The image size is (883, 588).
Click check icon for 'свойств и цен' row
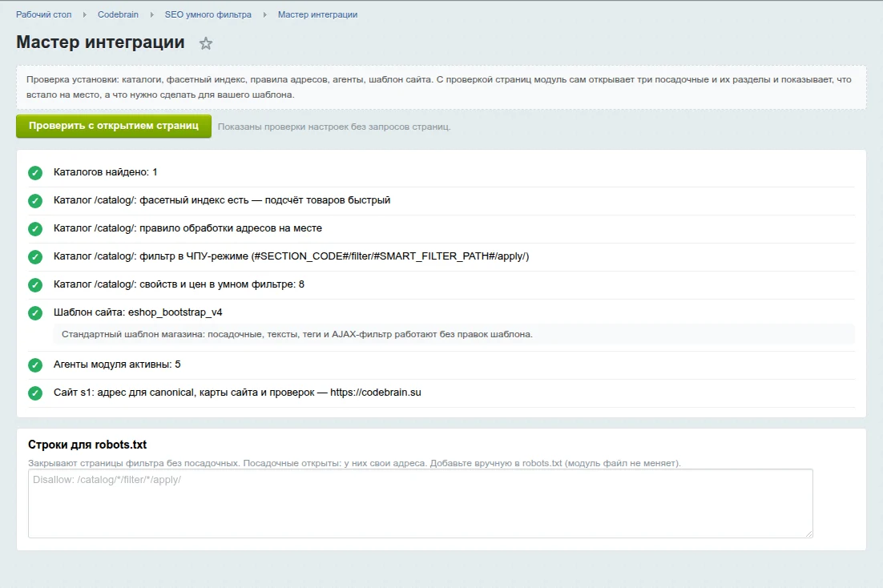pos(35,285)
